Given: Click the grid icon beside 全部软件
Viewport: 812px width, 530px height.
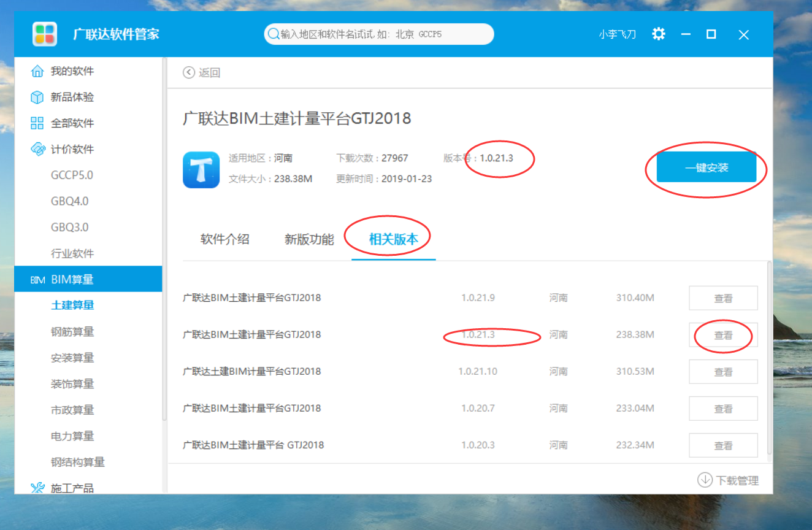Looking at the screenshot, I should click(37, 123).
